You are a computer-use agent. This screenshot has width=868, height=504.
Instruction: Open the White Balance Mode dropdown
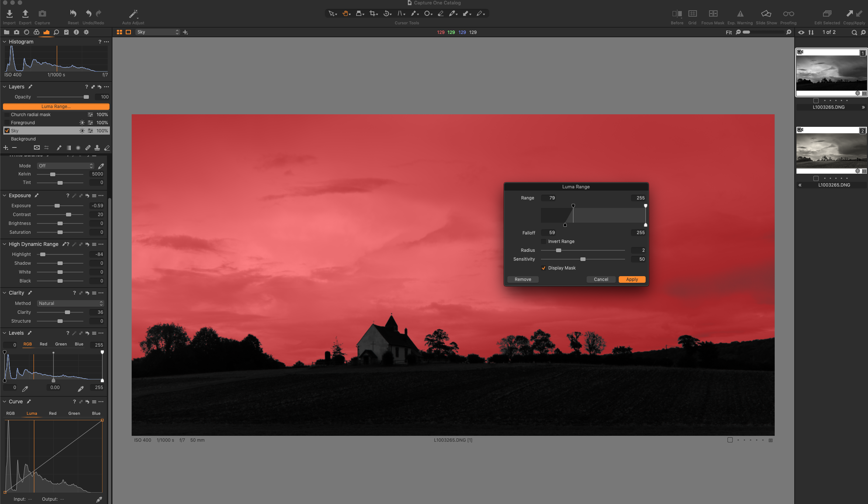point(65,166)
